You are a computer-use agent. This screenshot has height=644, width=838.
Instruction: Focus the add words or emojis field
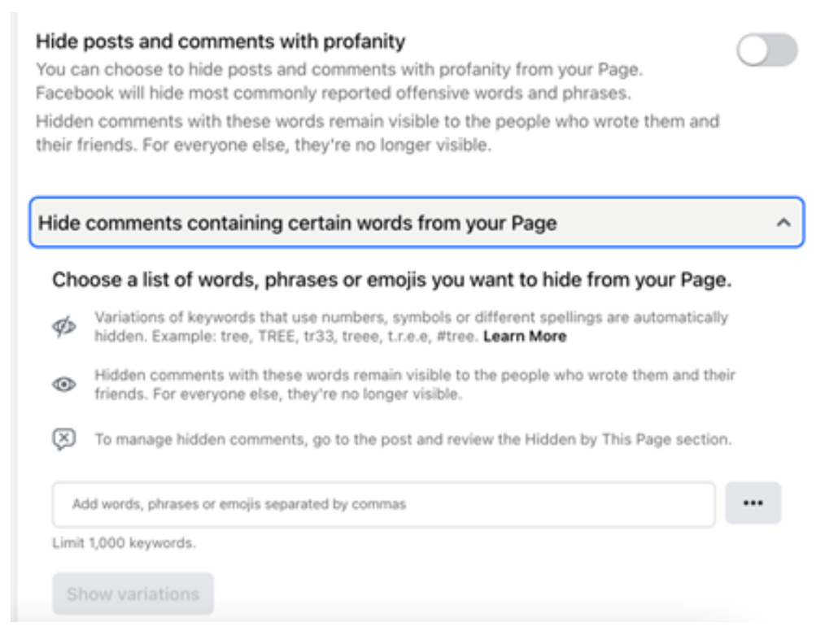(384, 504)
